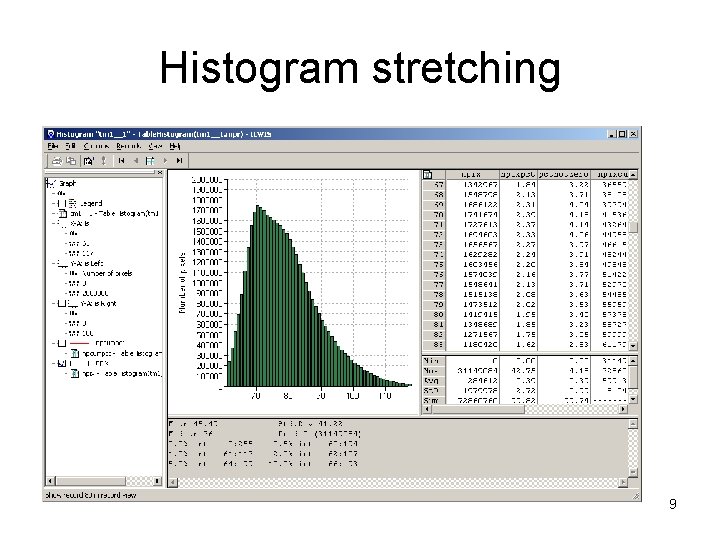Click the ILWIS title bar app icon
The image size is (720, 540).
tap(51, 134)
